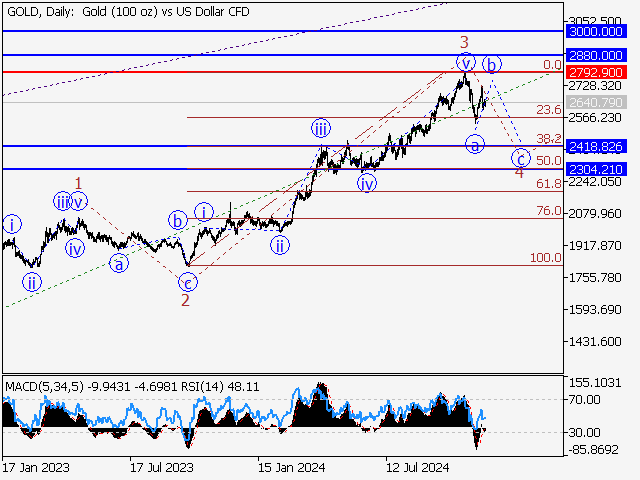The image size is (640, 480).
Task: Click the GOLD, Daily chart title
Action: click(126, 12)
